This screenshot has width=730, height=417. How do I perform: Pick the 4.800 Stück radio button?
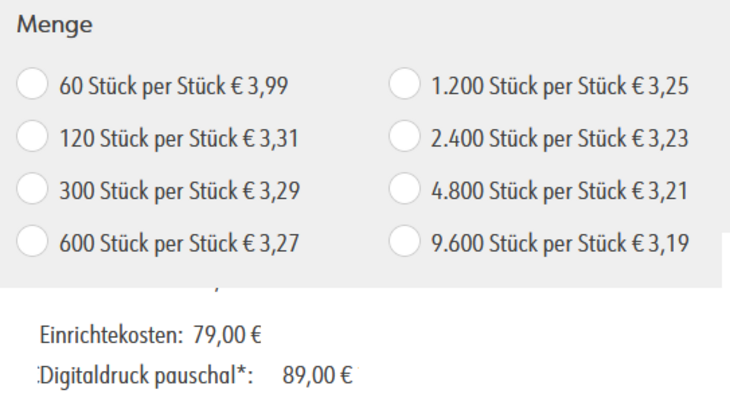[x=404, y=189]
